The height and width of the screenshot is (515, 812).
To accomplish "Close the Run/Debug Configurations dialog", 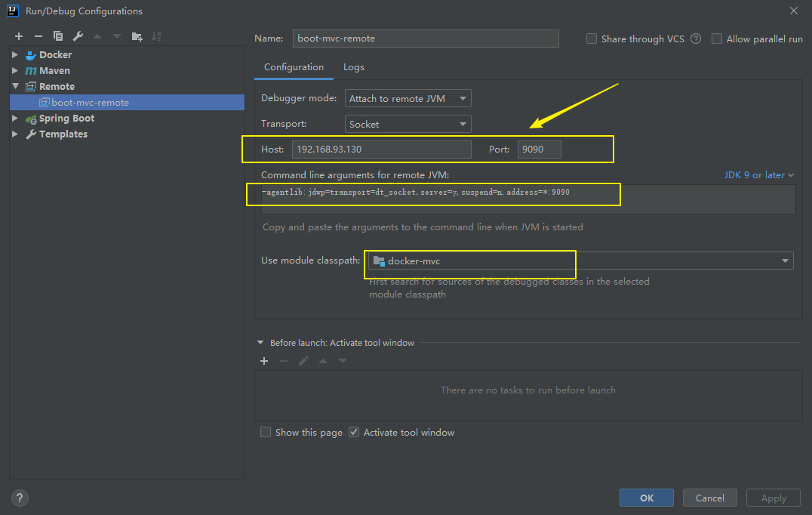I will [793, 11].
